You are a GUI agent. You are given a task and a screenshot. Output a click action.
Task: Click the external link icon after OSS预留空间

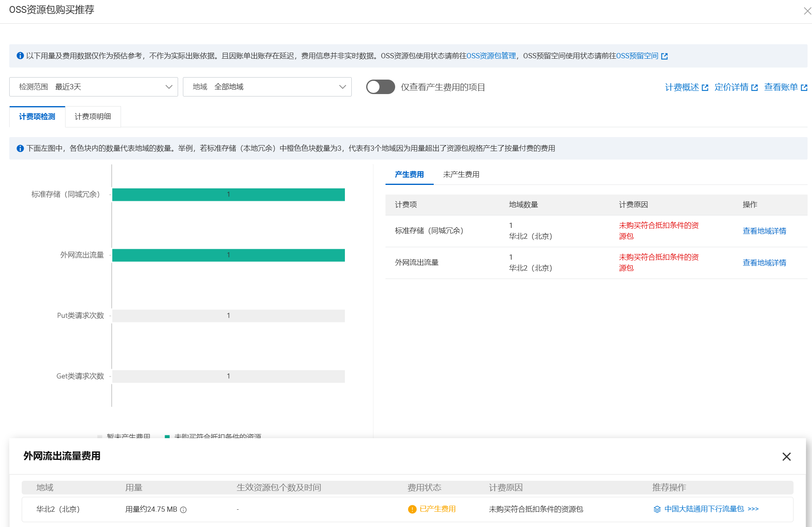665,56
